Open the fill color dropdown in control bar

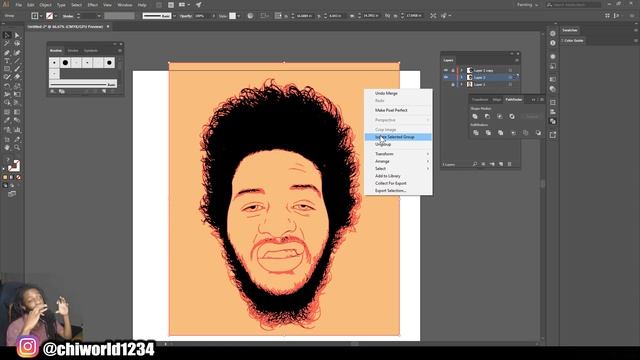[41, 16]
